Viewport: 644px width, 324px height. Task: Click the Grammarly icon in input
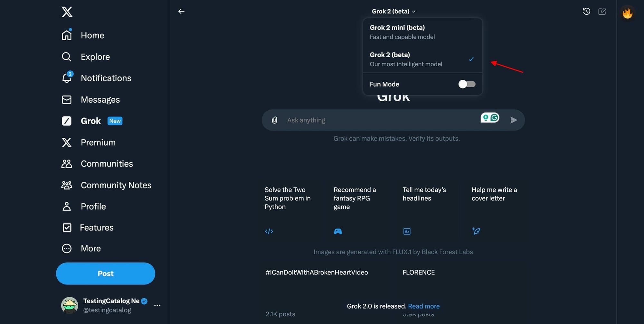coord(494,118)
